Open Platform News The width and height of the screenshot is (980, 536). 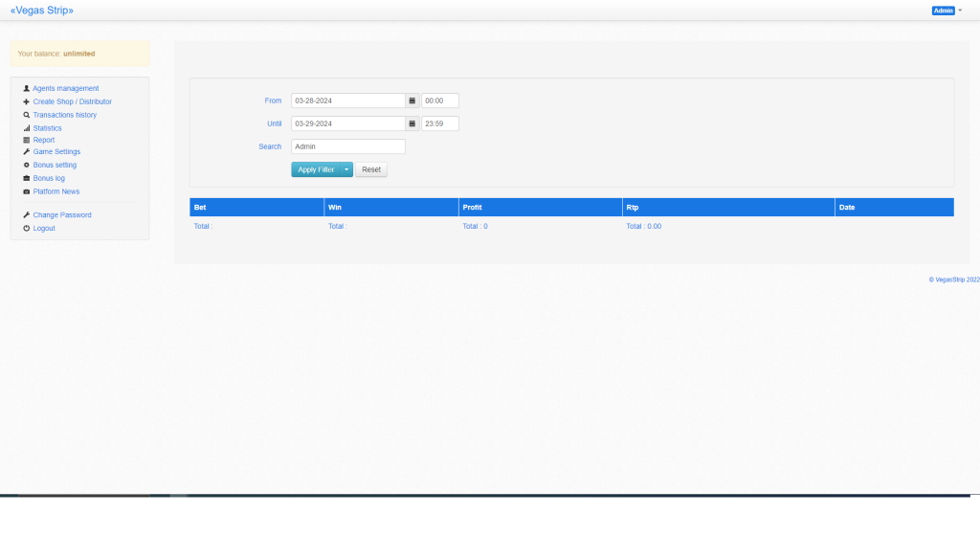click(56, 191)
